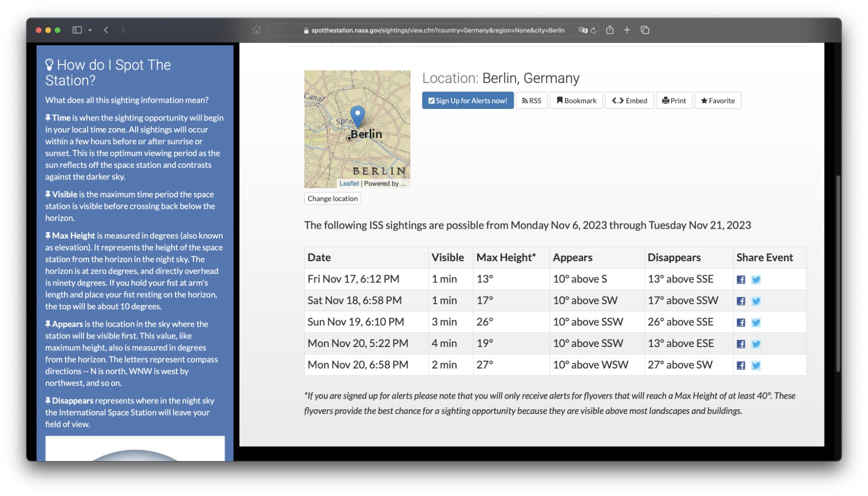Toggle the Safari sidebar
868x496 pixels.
point(77,30)
